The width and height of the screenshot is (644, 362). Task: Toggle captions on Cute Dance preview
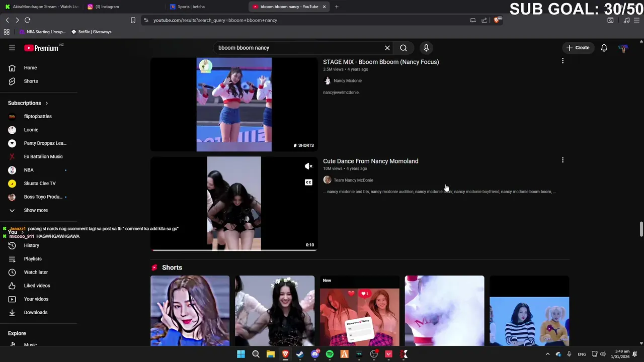pos(308,182)
